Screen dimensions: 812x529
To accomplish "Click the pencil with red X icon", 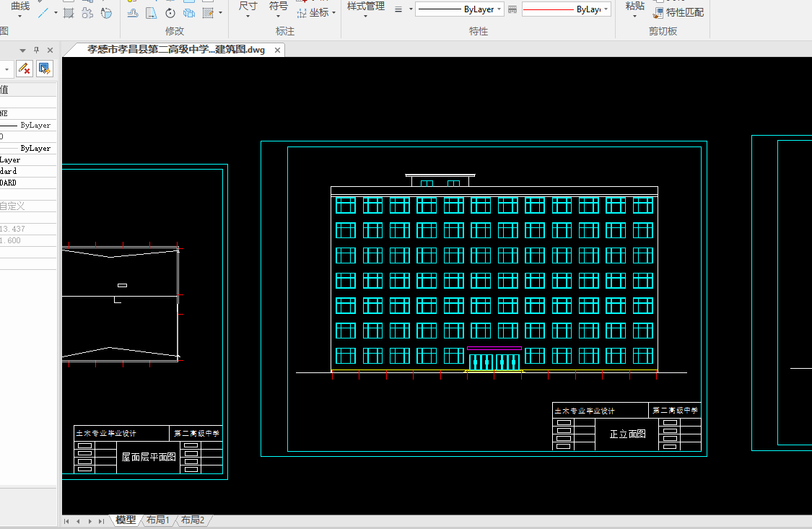I will [24, 69].
